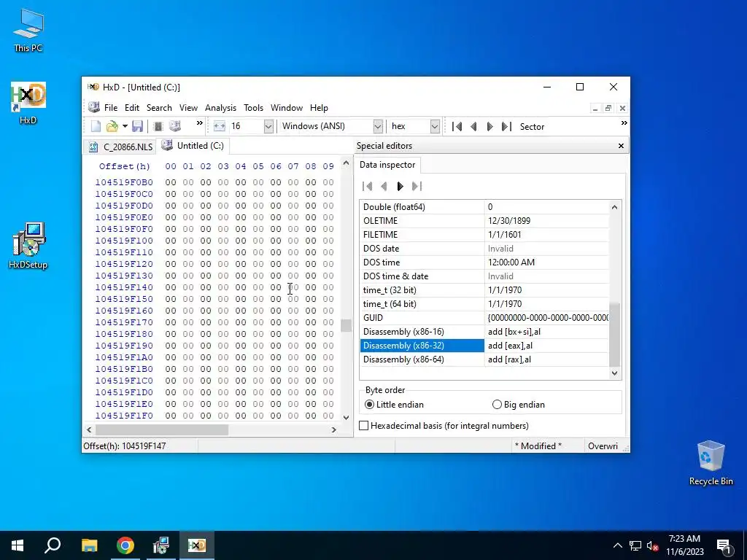Close the Special editors panel

point(621,146)
